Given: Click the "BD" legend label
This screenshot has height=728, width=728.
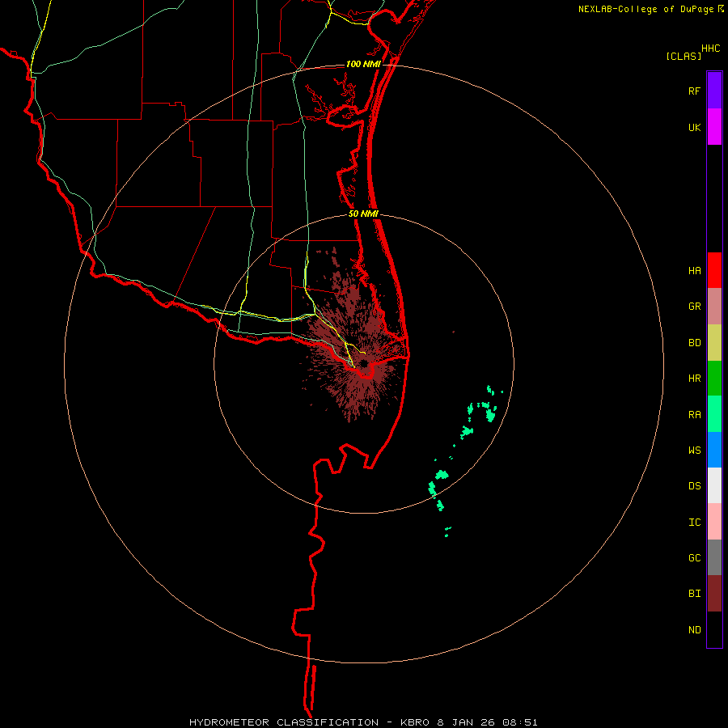Looking at the screenshot, I should coord(694,343).
